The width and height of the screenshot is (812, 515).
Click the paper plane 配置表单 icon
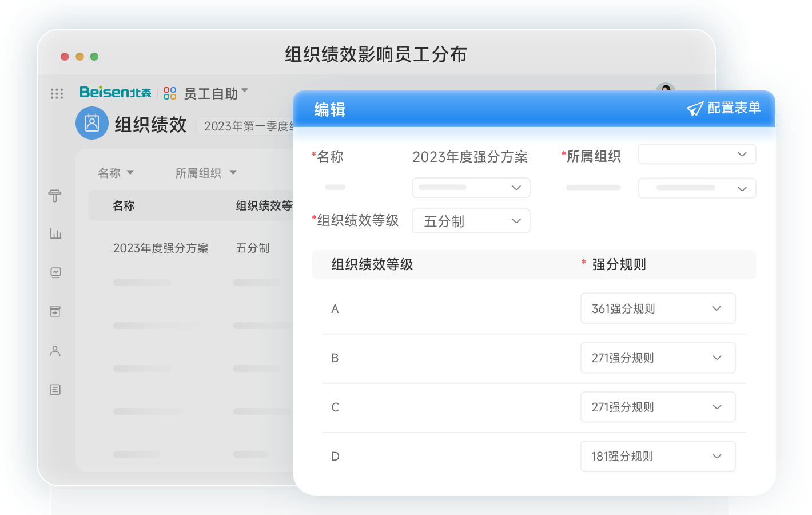pyautogui.click(x=695, y=109)
